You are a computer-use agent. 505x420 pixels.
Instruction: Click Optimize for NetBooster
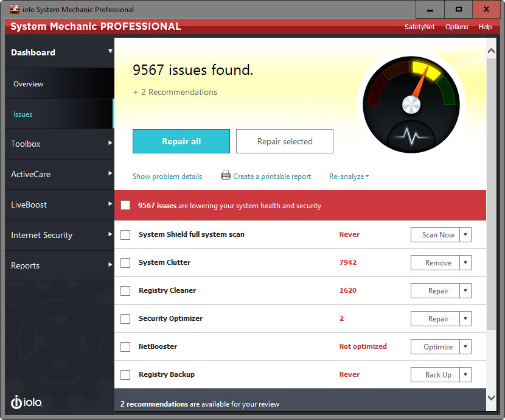click(x=435, y=347)
